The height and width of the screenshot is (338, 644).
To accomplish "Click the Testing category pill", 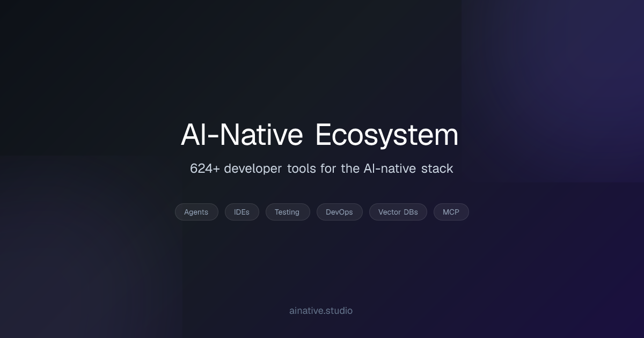I will point(287,212).
